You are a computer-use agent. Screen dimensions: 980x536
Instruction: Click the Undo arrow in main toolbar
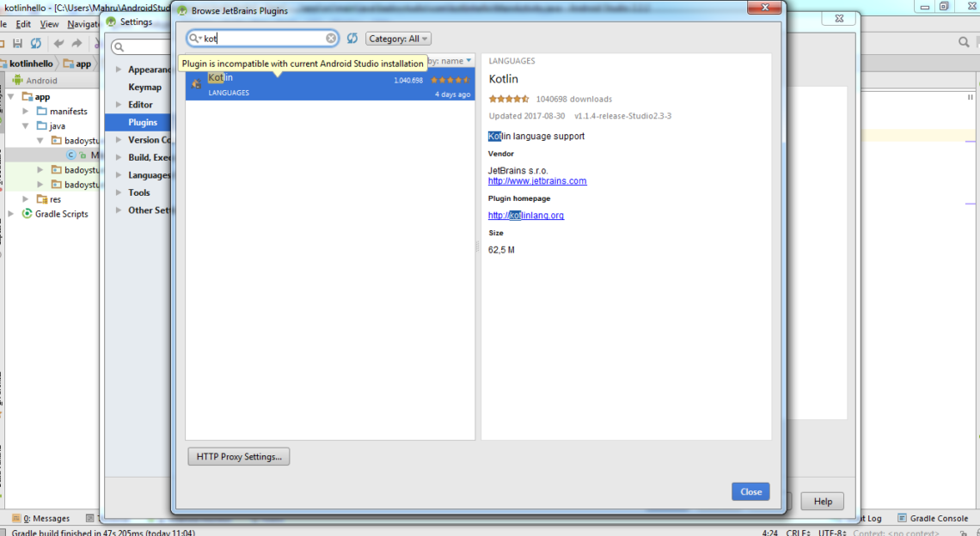(x=58, y=43)
